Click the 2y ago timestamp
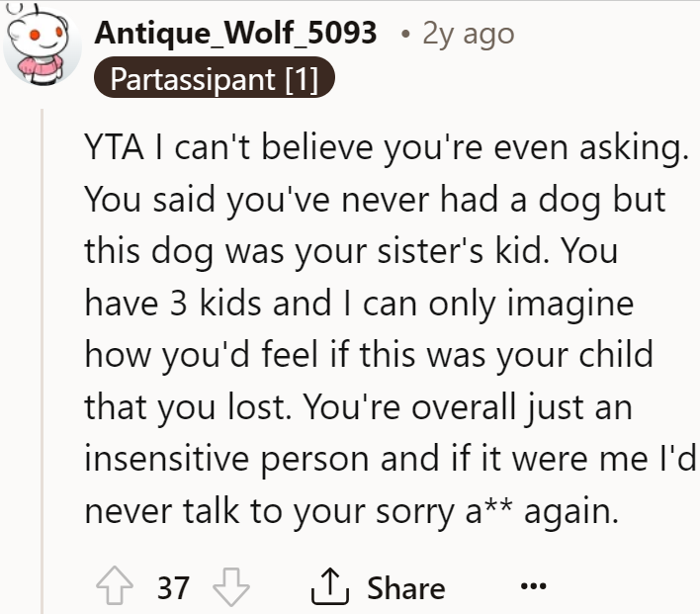 coord(469,34)
